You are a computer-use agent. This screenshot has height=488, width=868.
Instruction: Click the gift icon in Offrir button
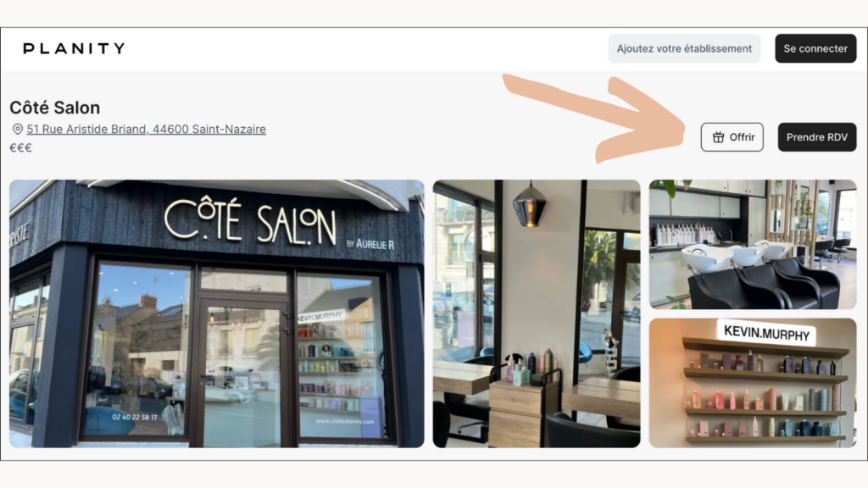(x=718, y=137)
